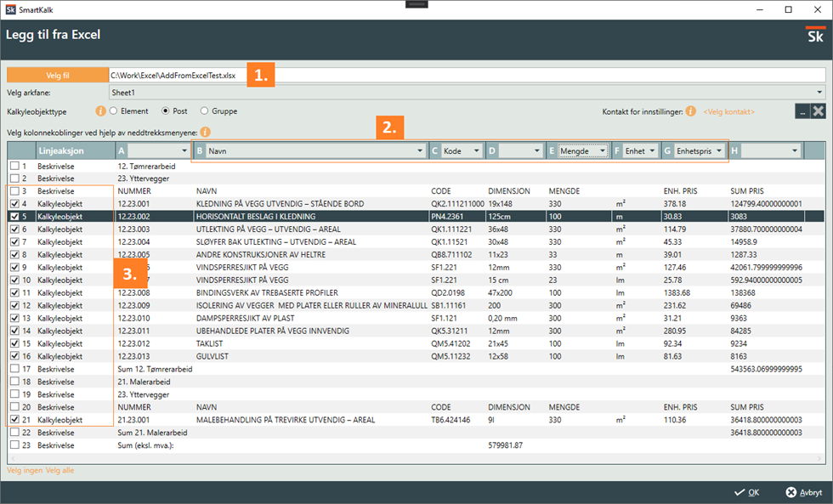Click the Linjeaksjon column header
This screenshot has width=833, height=504.
(60, 150)
